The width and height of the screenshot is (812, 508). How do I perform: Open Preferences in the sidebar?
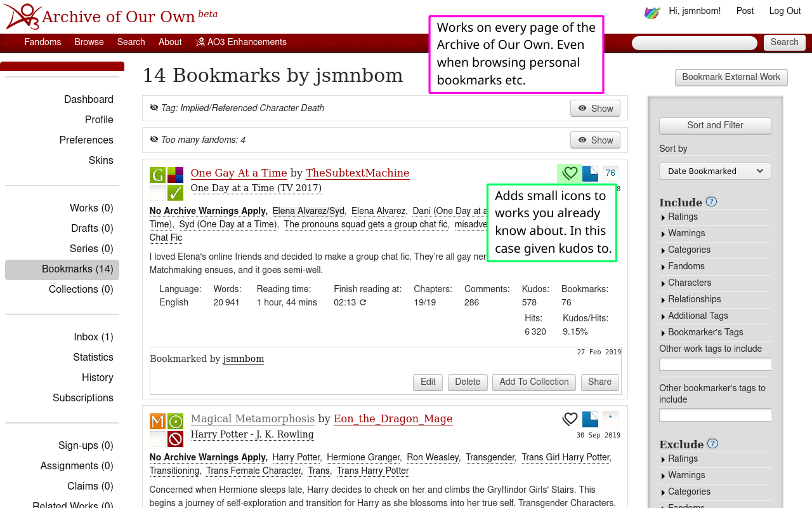(86, 140)
